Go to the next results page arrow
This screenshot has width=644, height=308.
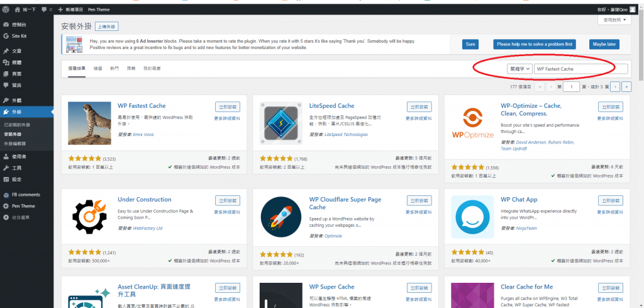(615, 86)
